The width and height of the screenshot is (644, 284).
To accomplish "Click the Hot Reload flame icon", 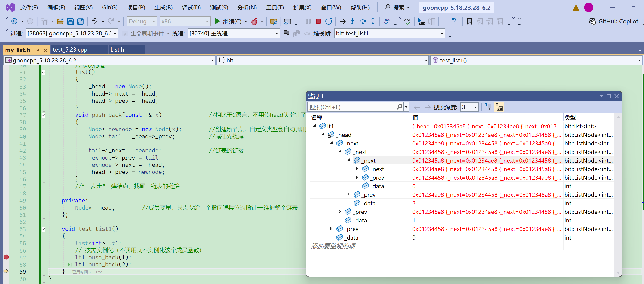I will 255,21.
